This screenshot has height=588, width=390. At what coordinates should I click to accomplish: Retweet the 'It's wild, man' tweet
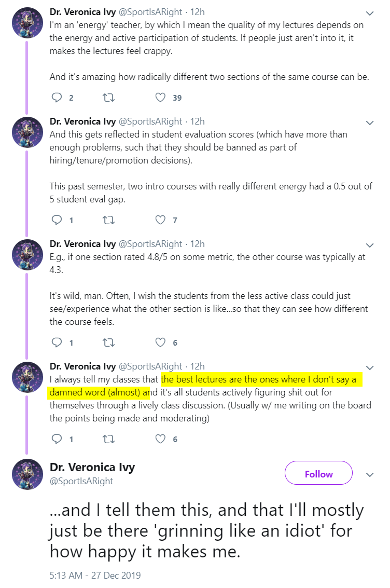click(109, 343)
